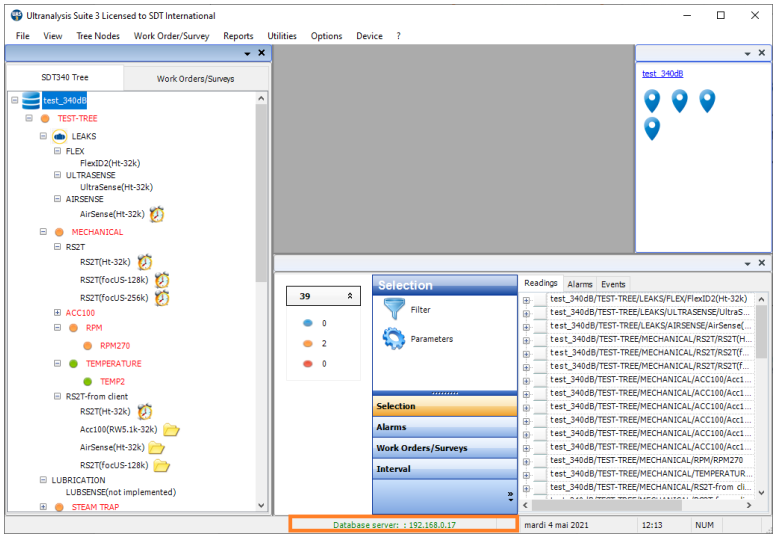The image size is (778, 539).
Task: Click the LEAKS cloud icon
Action: tap(59, 136)
